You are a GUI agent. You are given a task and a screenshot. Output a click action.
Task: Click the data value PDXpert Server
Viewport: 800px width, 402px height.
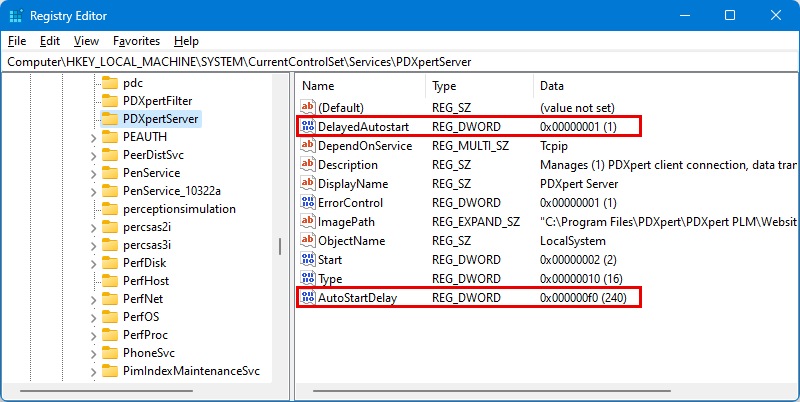pyautogui.click(x=579, y=184)
